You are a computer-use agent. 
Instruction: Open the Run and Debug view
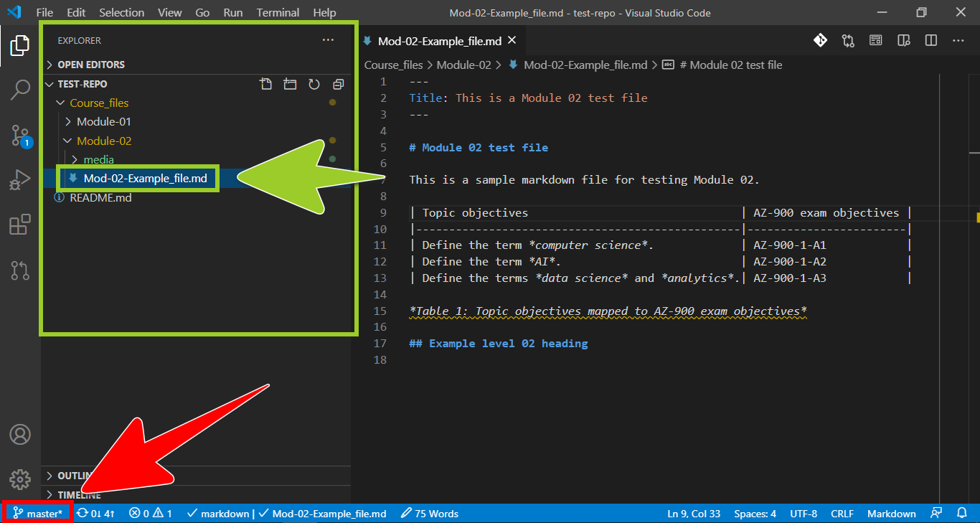[x=20, y=180]
